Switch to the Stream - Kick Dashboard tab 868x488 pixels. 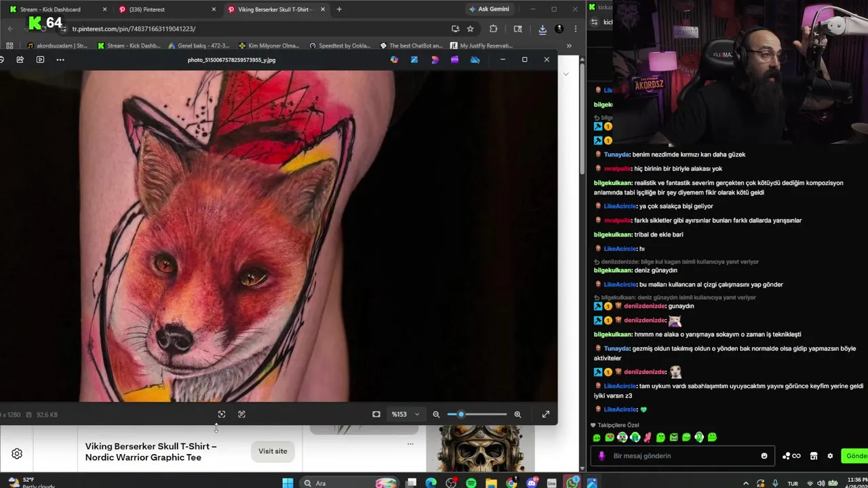pos(57,9)
